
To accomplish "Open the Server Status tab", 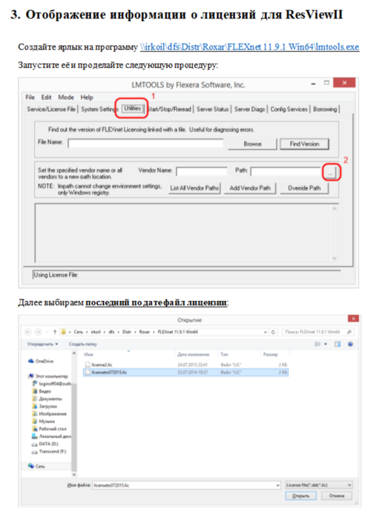I will [x=213, y=109].
